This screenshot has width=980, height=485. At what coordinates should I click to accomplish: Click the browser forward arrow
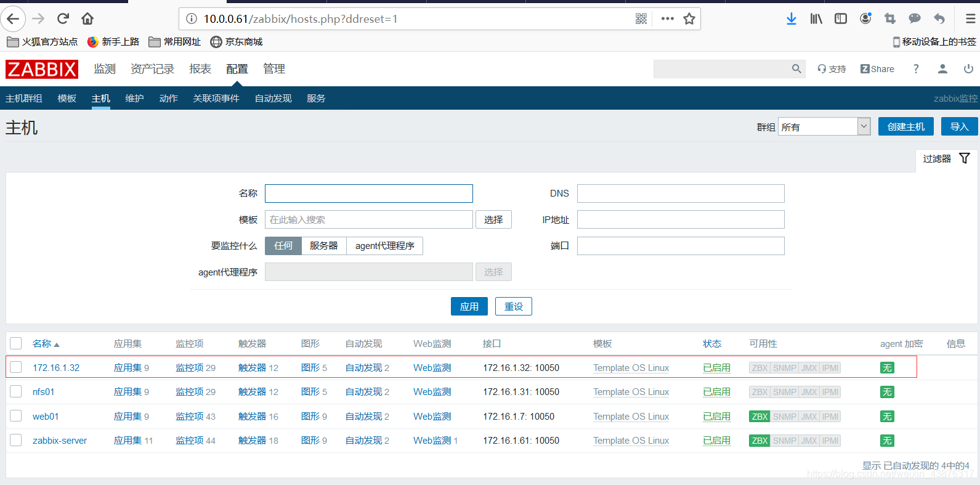(x=38, y=18)
